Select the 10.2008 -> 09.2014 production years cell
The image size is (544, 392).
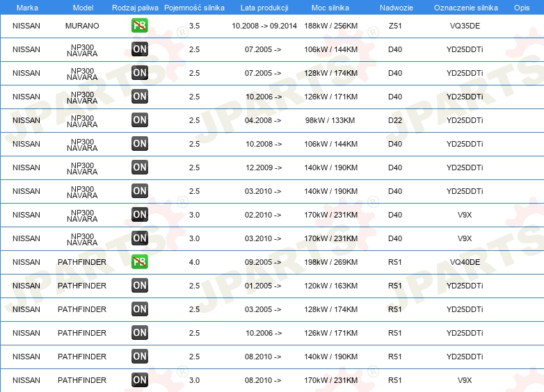pos(264,26)
